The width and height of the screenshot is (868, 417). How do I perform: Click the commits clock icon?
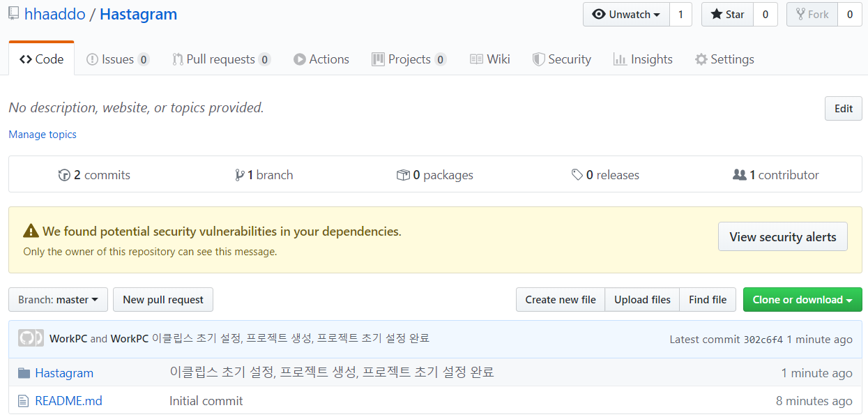tap(64, 175)
